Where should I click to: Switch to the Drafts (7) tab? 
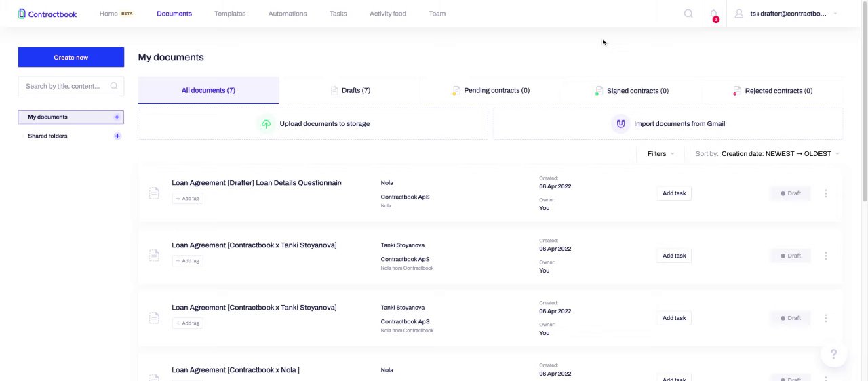point(350,90)
